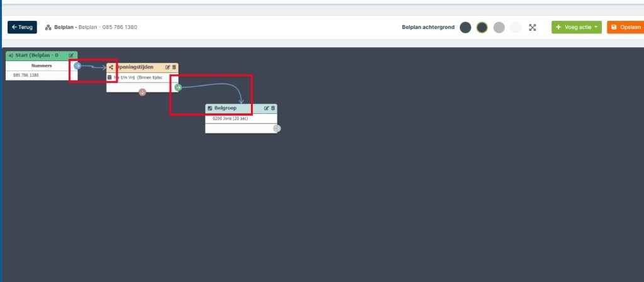
Task: Click the Belgroep title
Action: click(x=226, y=108)
